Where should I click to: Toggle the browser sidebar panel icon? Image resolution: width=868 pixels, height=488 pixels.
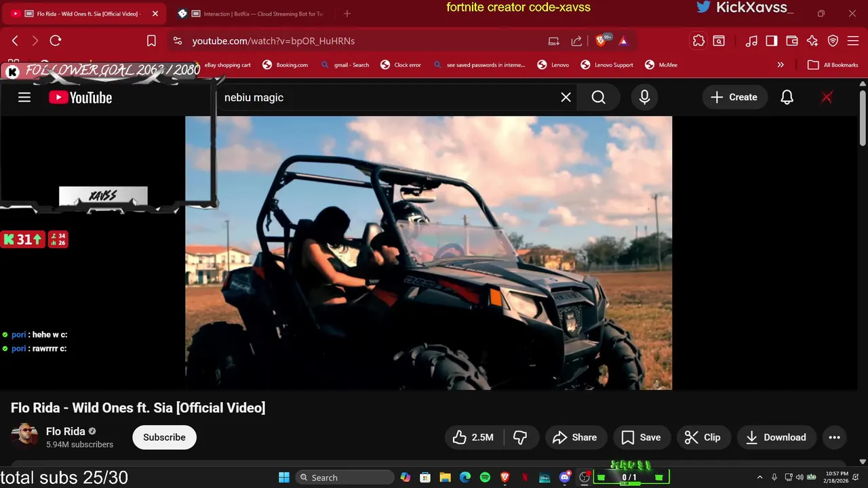772,41
